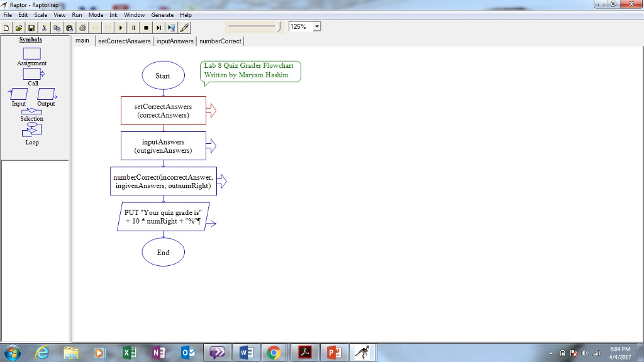Switch to the numberCorrect tab
Screen dimensions: 644x362
tap(219, 40)
